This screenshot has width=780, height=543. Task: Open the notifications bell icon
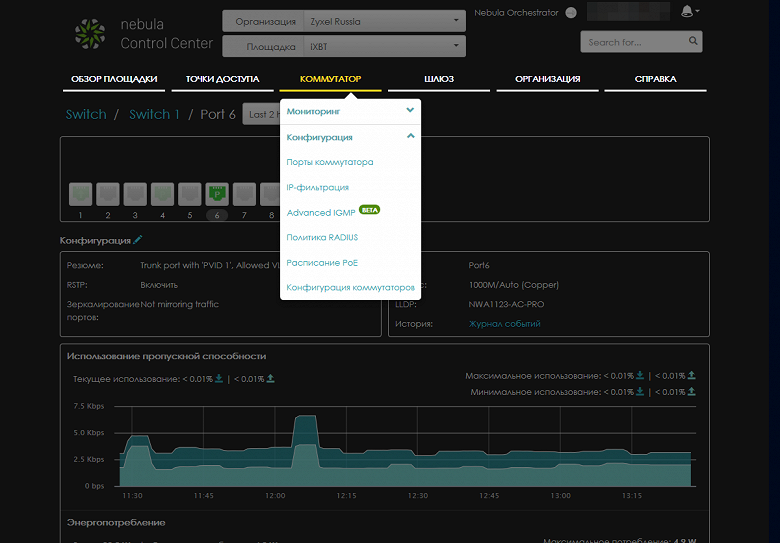pos(687,12)
